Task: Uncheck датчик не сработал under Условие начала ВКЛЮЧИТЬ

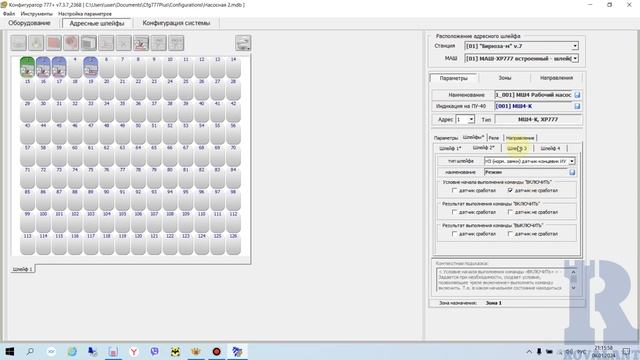Action: click(x=510, y=191)
